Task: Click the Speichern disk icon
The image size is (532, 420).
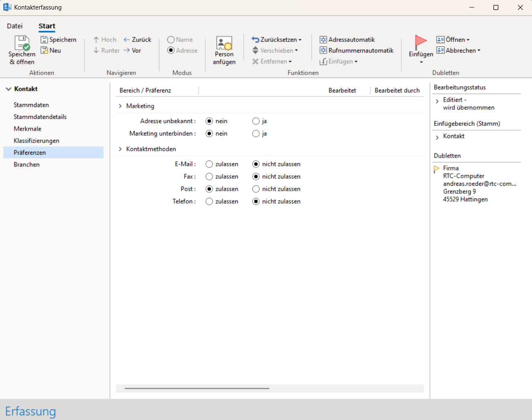Action: (x=44, y=40)
